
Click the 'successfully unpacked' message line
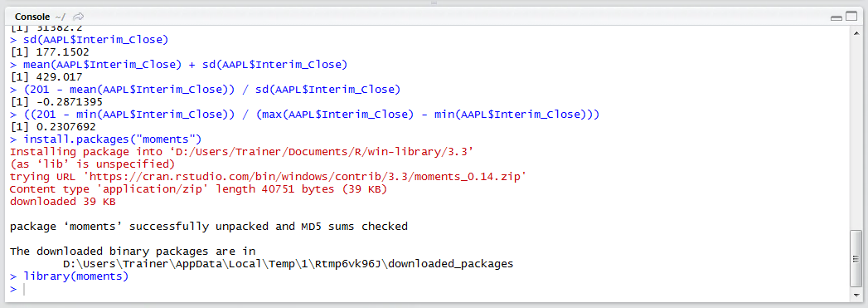pyautogui.click(x=209, y=227)
